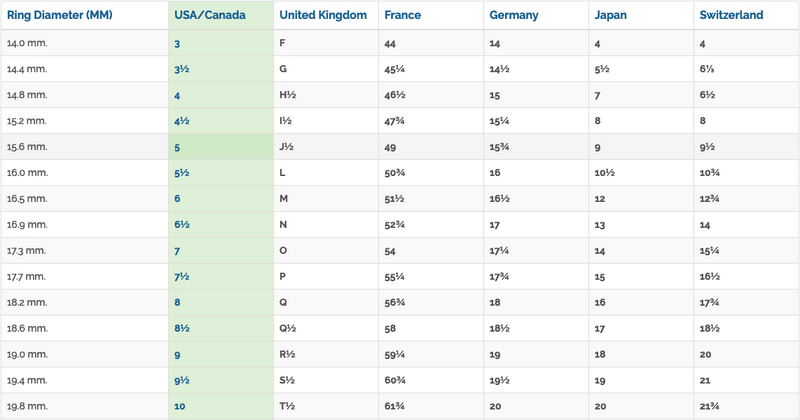Viewport: 800px width, 420px height.
Task: Select France size 54 cell
Action: click(x=391, y=251)
